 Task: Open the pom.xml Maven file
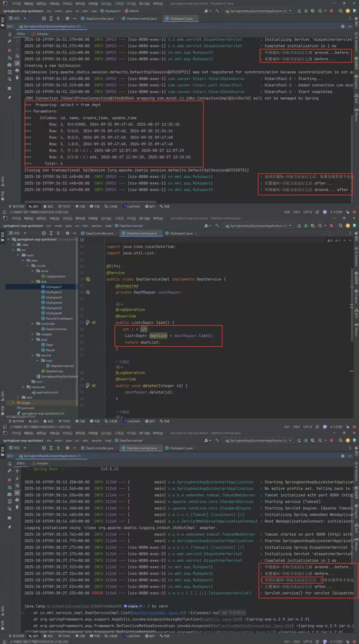pos(27,408)
